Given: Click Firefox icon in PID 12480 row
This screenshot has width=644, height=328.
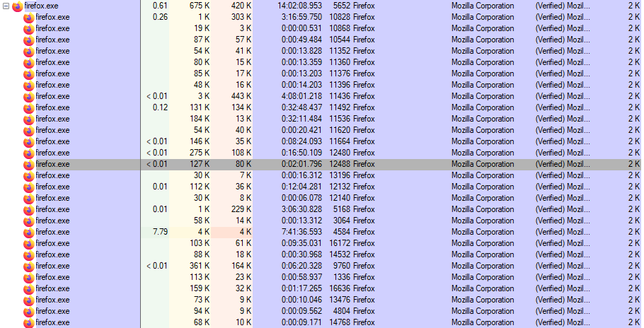Looking at the screenshot, I should coord(29,153).
